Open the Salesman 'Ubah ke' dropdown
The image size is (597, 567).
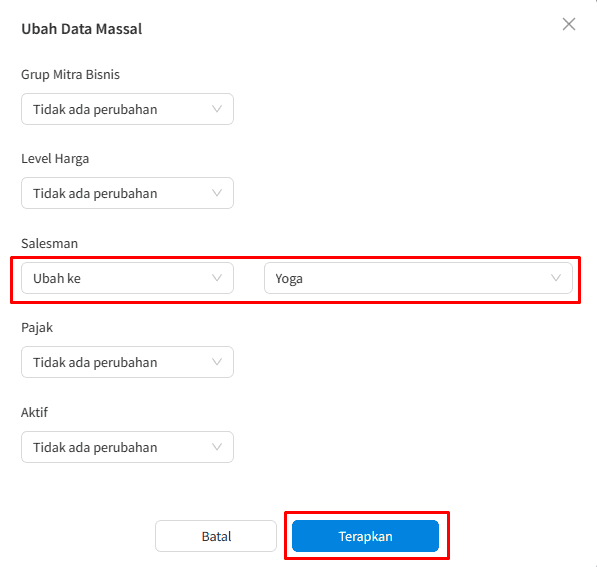click(x=127, y=278)
